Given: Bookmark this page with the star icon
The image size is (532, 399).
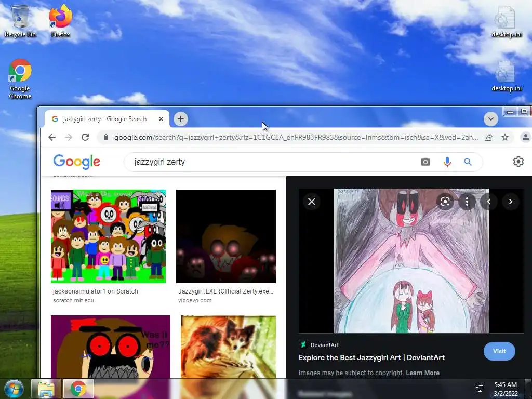Looking at the screenshot, I should tap(505, 137).
